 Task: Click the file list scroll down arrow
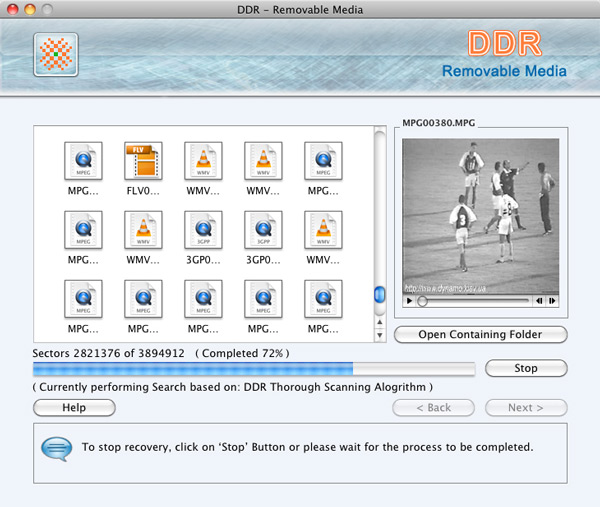point(380,335)
